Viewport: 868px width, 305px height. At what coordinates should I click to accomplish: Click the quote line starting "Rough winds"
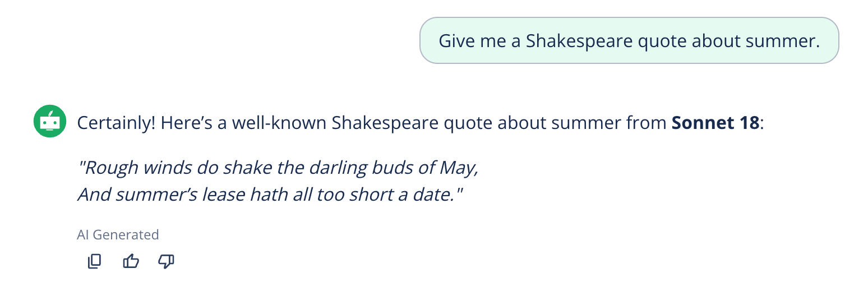pyautogui.click(x=278, y=168)
